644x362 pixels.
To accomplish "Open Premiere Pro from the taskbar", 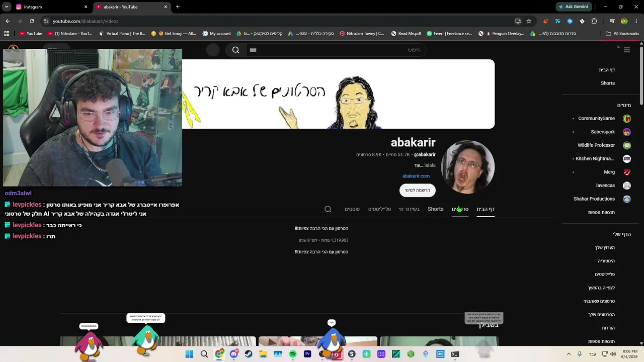I will coord(307,354).
